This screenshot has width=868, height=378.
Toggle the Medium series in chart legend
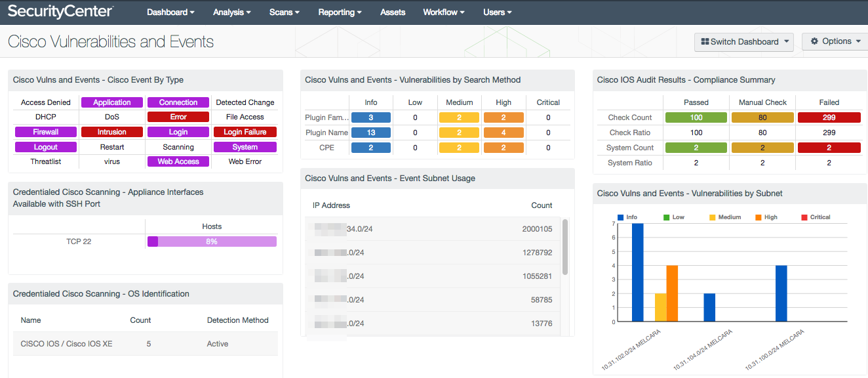pyautogui.click(x=725, y=217)
